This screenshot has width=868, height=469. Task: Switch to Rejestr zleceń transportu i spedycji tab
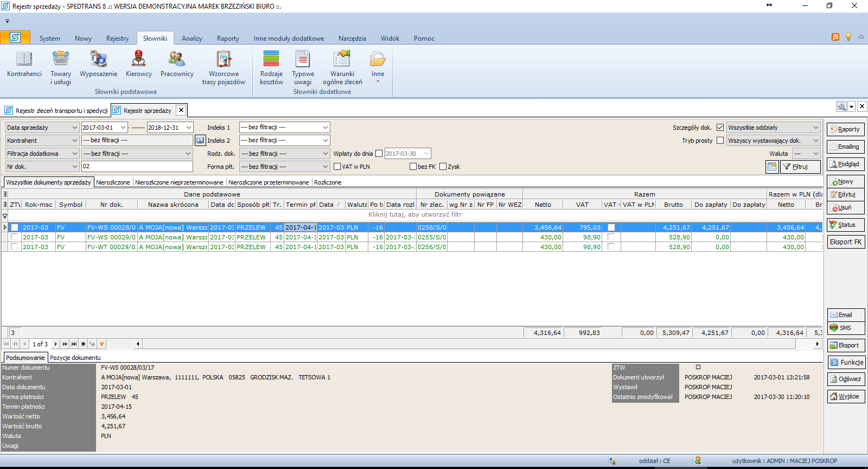(x=56, y=110)
